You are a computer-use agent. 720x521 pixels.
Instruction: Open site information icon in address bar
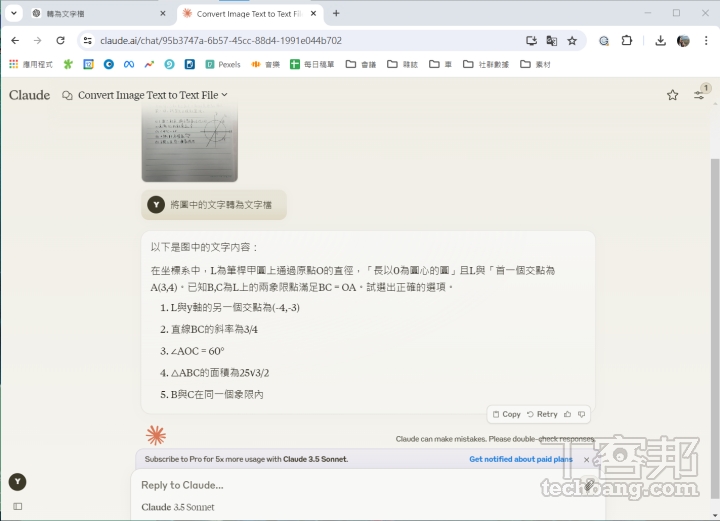[87, 40]
